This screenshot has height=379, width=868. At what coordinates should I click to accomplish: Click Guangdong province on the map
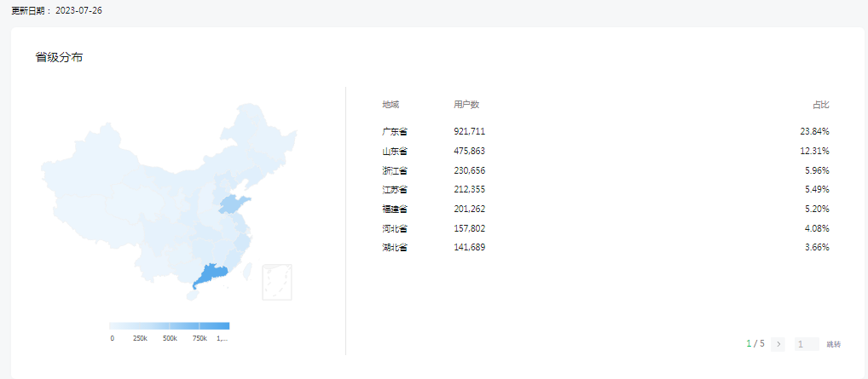tap(213, 274)
